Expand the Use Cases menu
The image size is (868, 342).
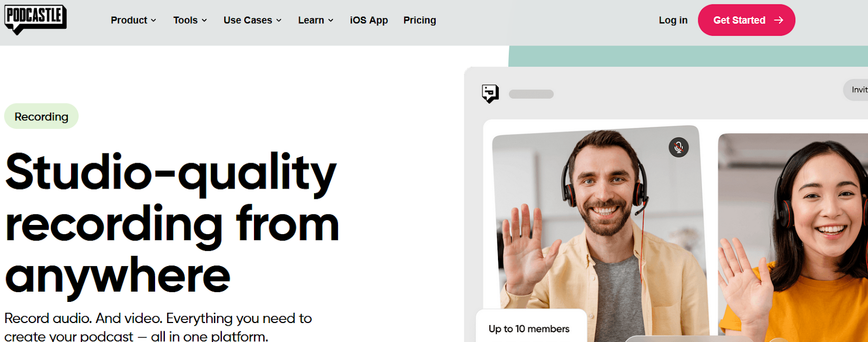tap(252, 20)
